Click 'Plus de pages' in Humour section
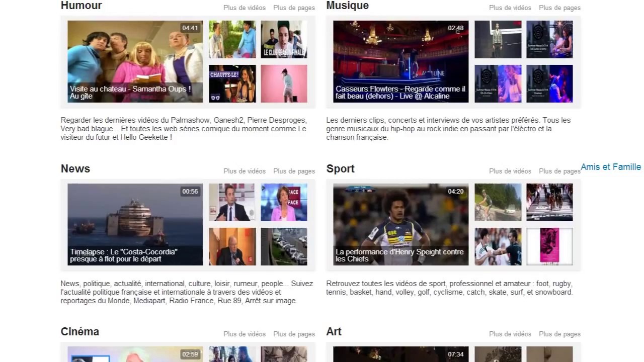This screenshot has height=362, width=644. coord(294,8)
